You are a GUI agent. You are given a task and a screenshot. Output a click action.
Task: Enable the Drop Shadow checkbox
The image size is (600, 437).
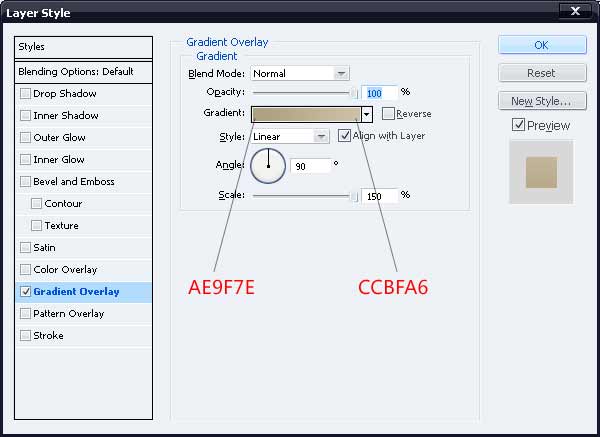pos(25,94)
